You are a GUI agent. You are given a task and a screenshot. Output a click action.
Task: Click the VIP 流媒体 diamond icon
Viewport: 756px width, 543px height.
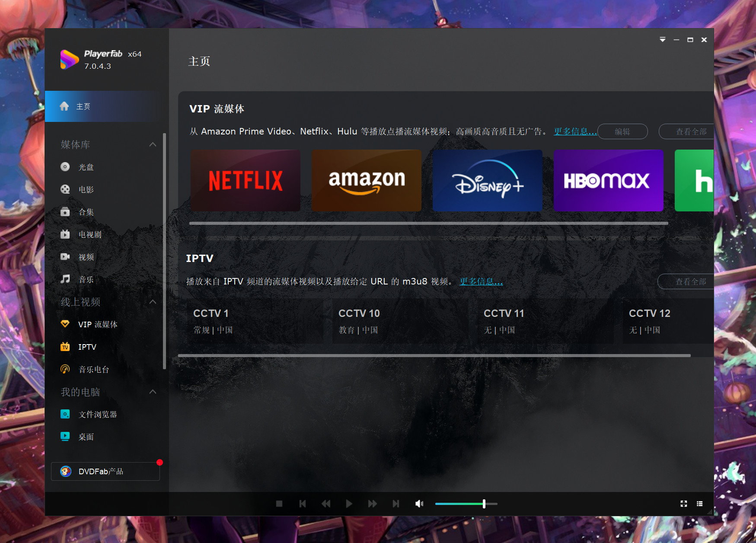click(65, 324)
